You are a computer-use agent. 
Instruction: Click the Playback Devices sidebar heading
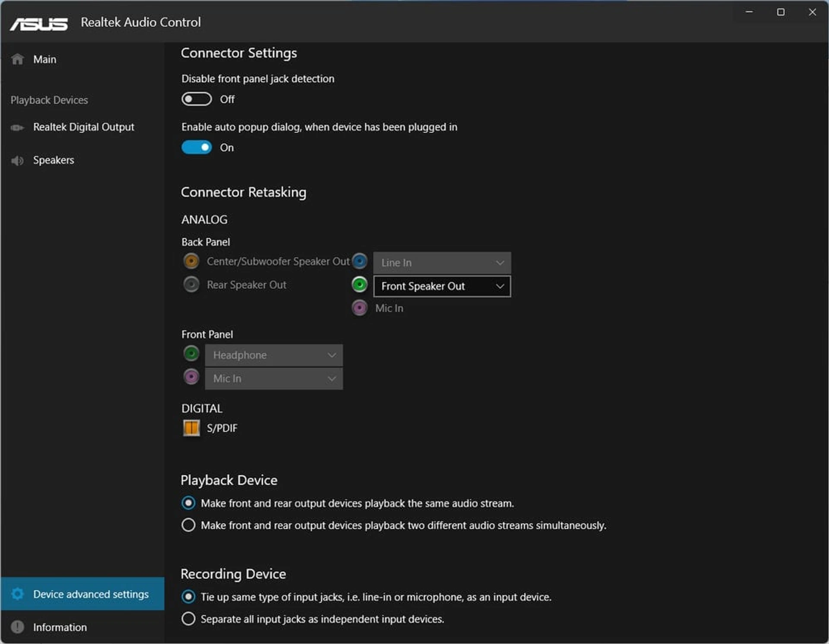[x=49, y=100]
